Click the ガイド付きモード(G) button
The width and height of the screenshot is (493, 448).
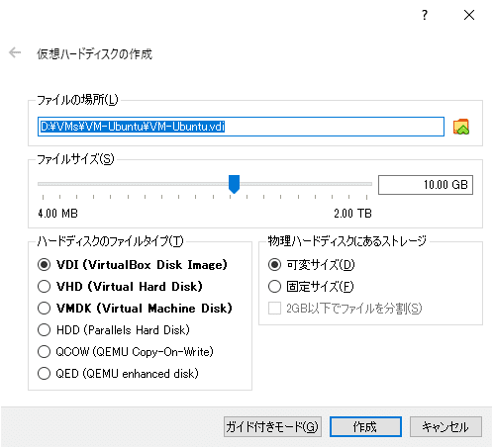coord(272,427)
